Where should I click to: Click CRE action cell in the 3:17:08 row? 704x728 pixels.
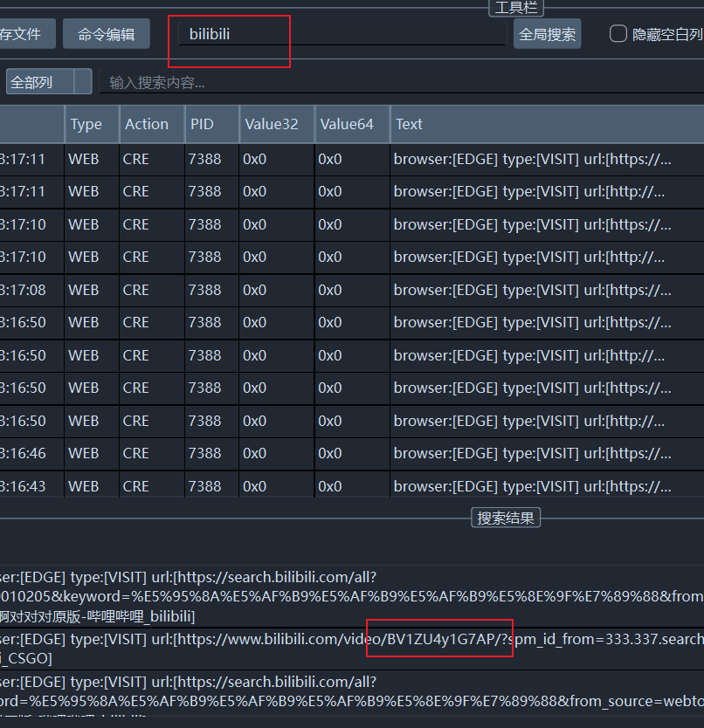click(152, 290)
